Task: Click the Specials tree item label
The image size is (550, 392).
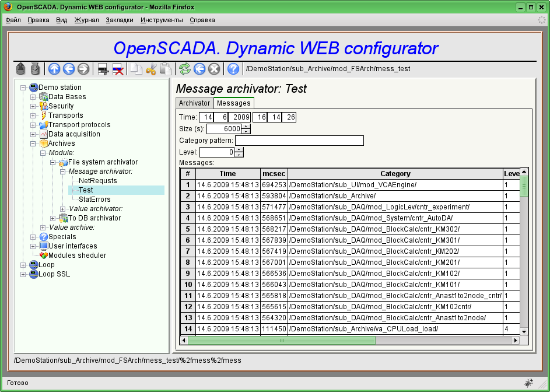Action: tap(62, 237)
